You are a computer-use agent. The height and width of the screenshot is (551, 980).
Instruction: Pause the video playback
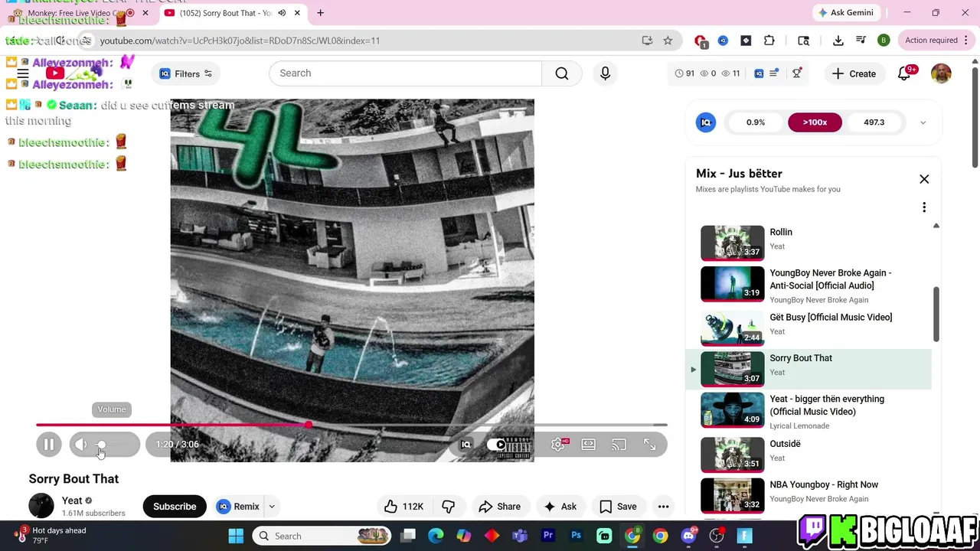[x=48, y=445]
